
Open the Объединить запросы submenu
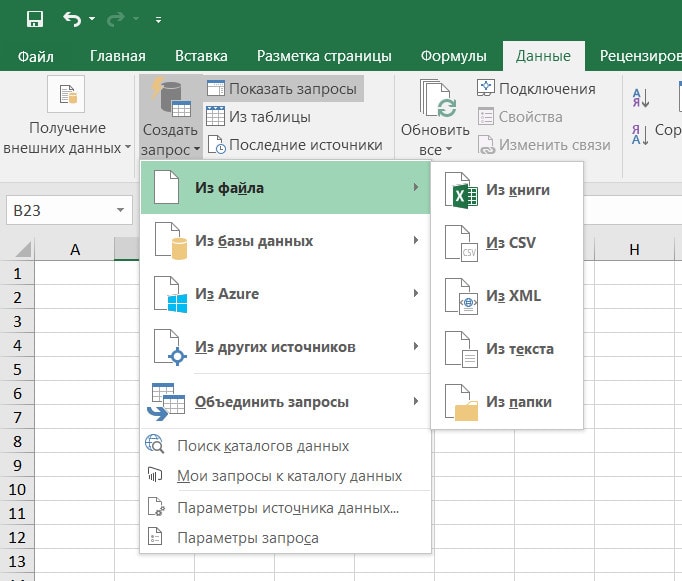coord(285,401)
